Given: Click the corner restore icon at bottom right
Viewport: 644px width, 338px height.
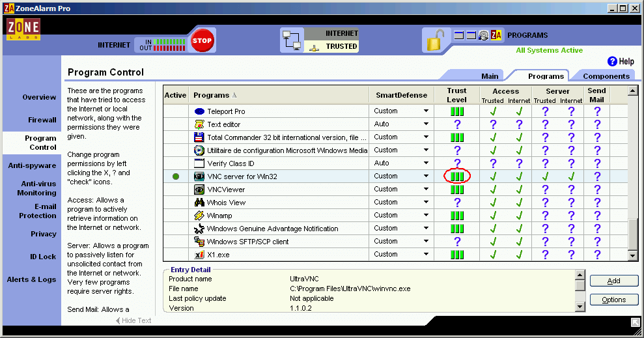Looking at the screenshot, I should [636, 322].
